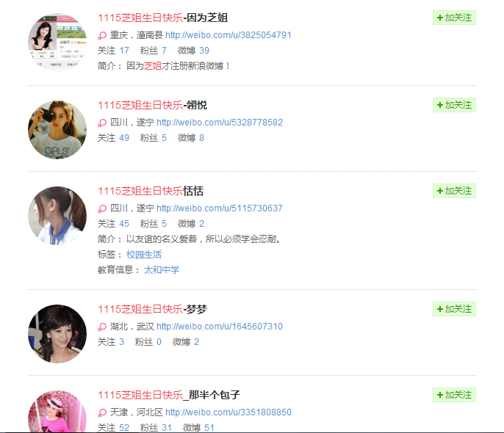504x433 pixels.
Task: Open education info 太和中学
Action: (162, 270)
